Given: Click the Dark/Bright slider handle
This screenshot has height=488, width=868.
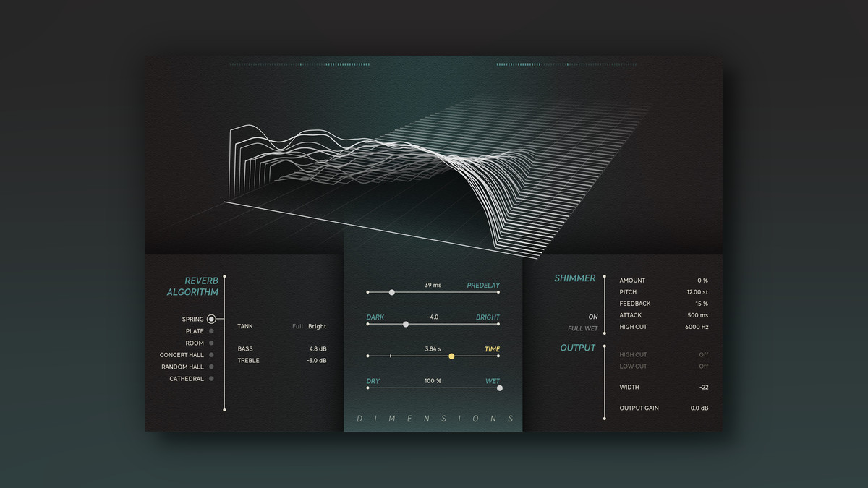Looking at the screenshot, I should coord(406,324).
